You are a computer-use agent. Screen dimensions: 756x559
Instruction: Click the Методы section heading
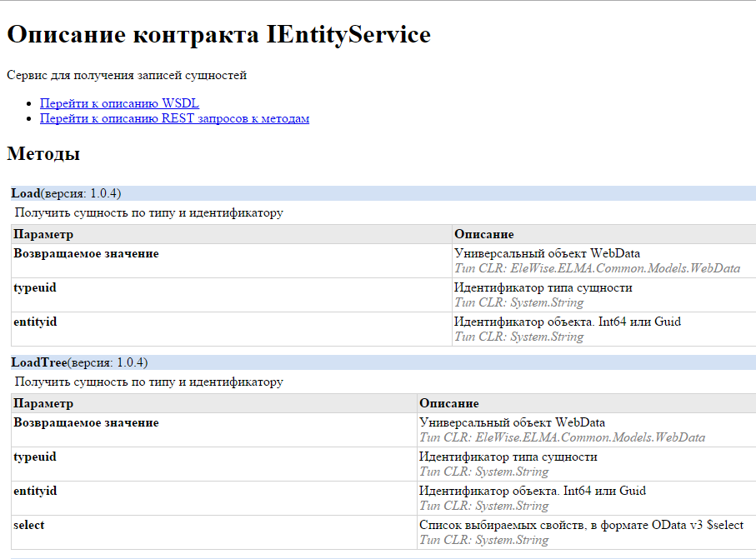pyautogui.click(x=43, y=154)
